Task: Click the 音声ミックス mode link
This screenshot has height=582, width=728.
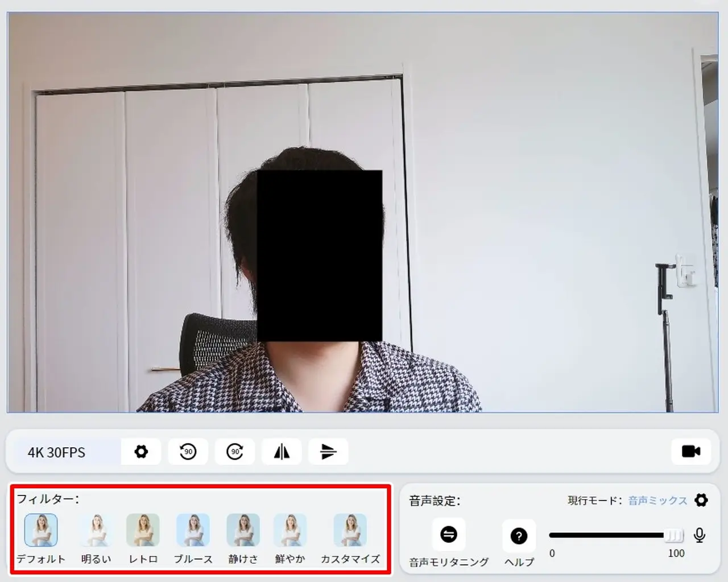Action: pyautogui.click(x=657, y=501)
